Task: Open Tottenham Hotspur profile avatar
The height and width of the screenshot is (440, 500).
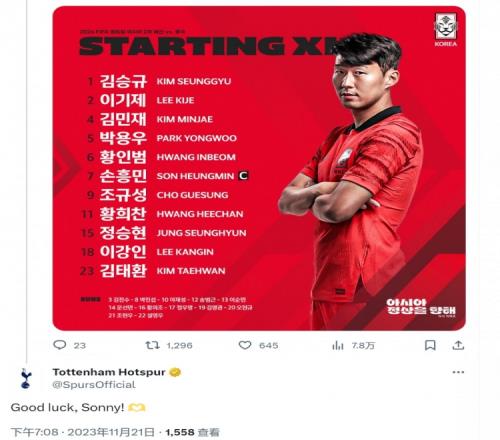Action: (25, 378)
